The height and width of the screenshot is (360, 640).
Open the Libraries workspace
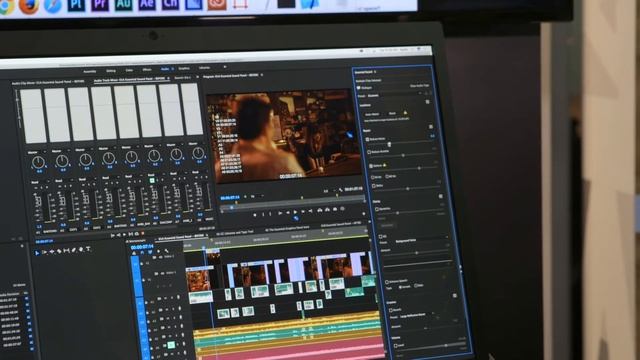[x=204, y=68]
